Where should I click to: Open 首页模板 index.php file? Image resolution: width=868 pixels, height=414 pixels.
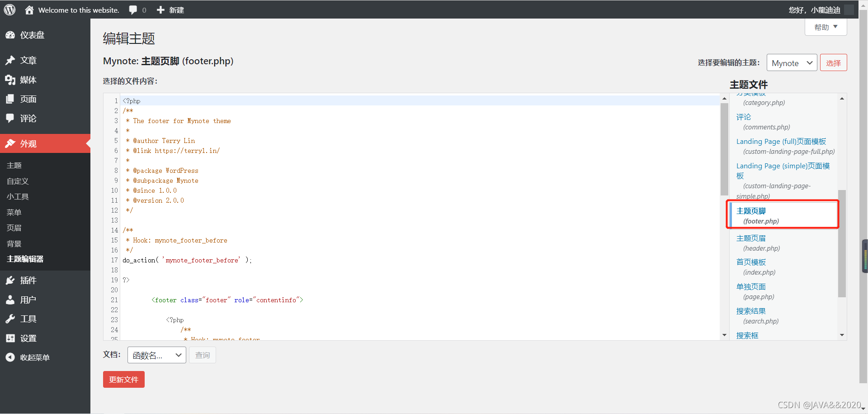[x=751, y=262]
